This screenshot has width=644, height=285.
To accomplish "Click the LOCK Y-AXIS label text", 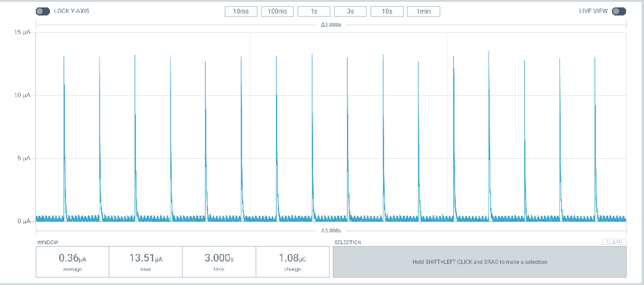I will [x=71, y=11].
